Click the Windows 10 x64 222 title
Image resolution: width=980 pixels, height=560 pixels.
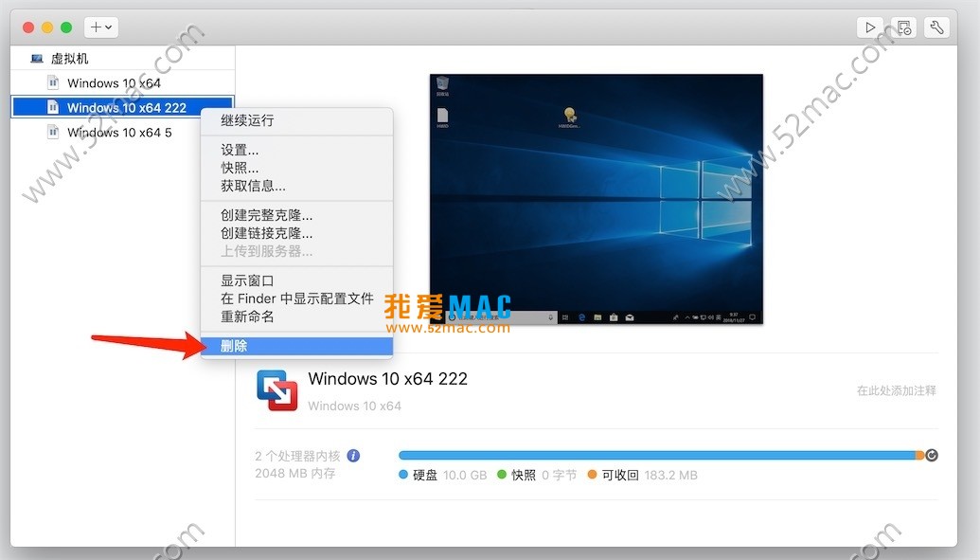point(387,379)
